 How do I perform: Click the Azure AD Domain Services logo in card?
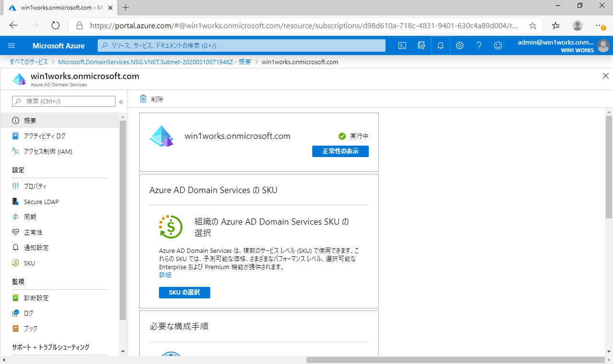161,136
